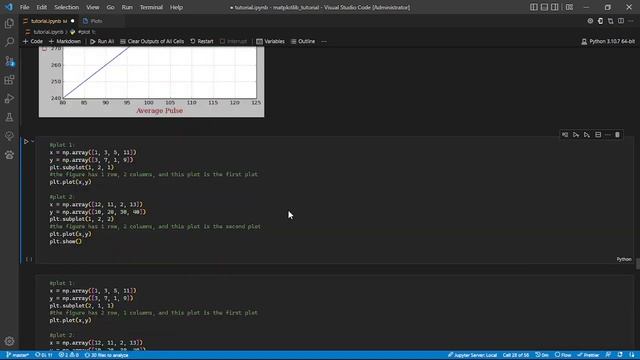The width and height of the screenshot is (640, 360).
Task: Open more cell actions in cell toolbar
Action: click(608, 135)
